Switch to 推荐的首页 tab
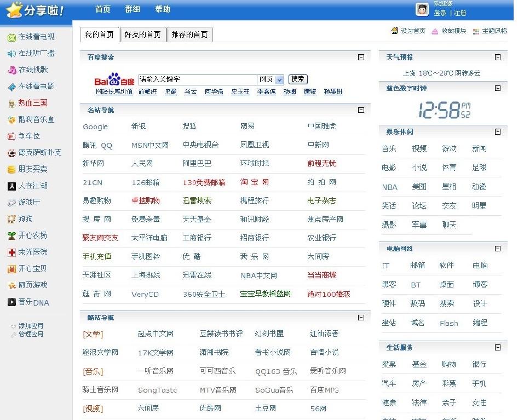This screenshot has width=518, height=420. (x=189, y=34)
